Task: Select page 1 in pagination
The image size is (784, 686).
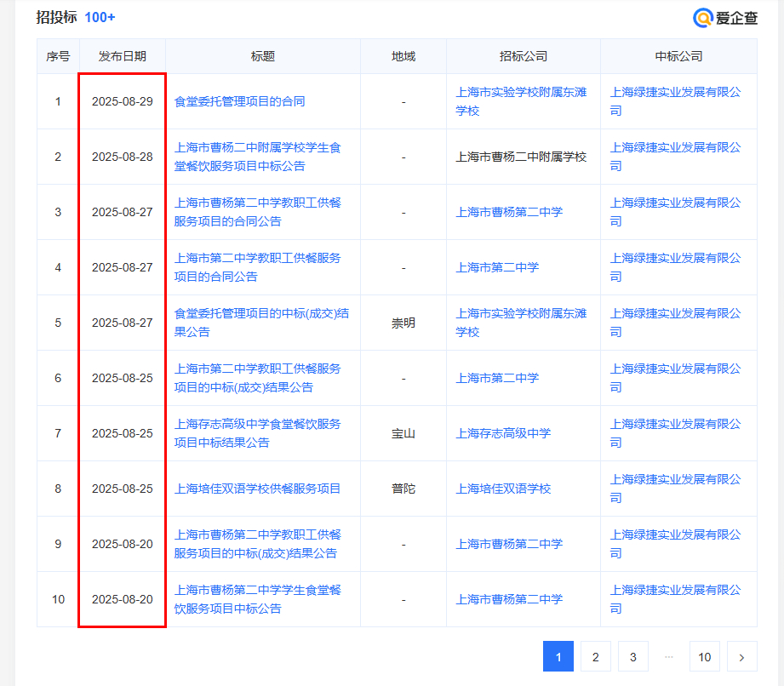Action: pyautogui.click(x=558, y=656)
